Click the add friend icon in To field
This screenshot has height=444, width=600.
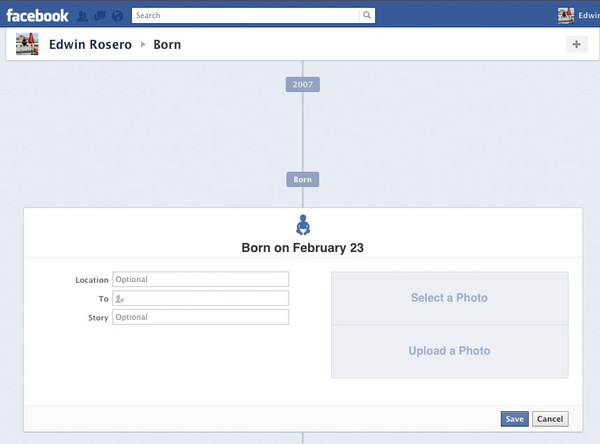[x=120, y=299]
